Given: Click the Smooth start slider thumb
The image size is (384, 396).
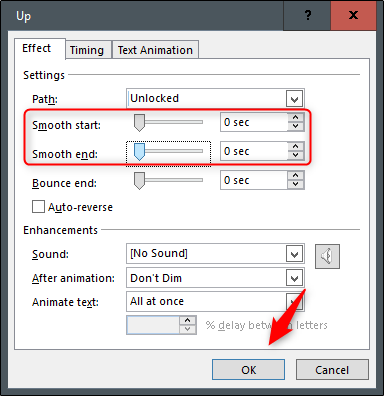Looking at the screenshot, I should point(139,123).
